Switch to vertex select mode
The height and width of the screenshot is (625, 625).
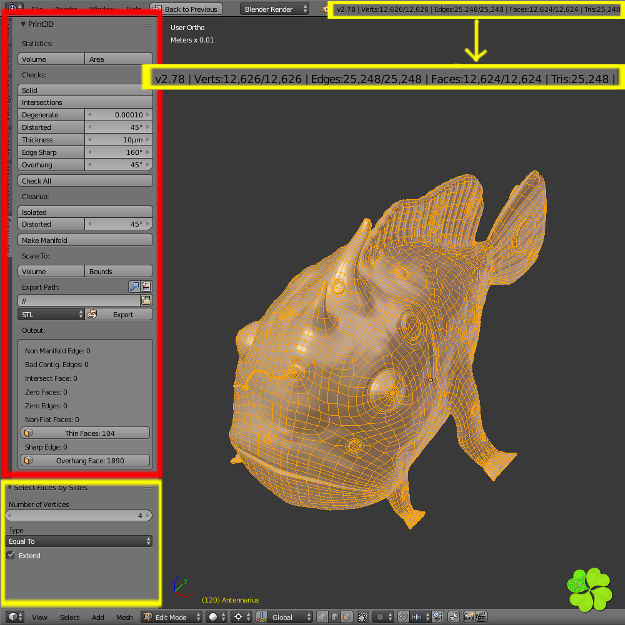click(322, 617)
